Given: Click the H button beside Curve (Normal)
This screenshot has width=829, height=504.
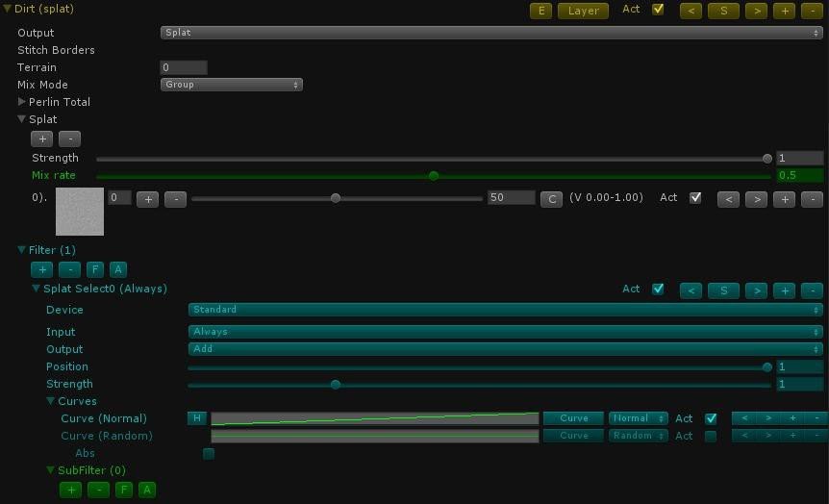Looking at the screenshot, I should coord(197,418).
